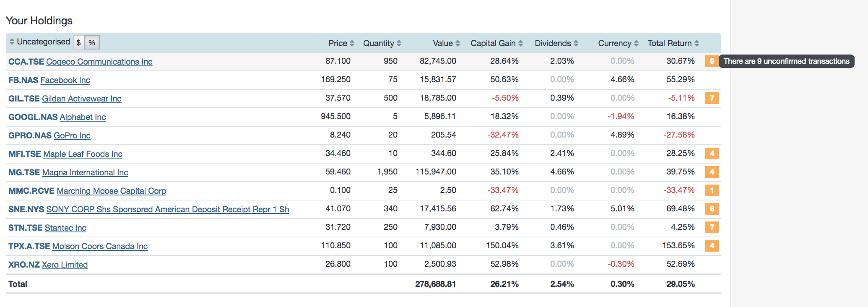Open Gildan Activewear Inc holding
868x307 pixels.
click(81, 99)
